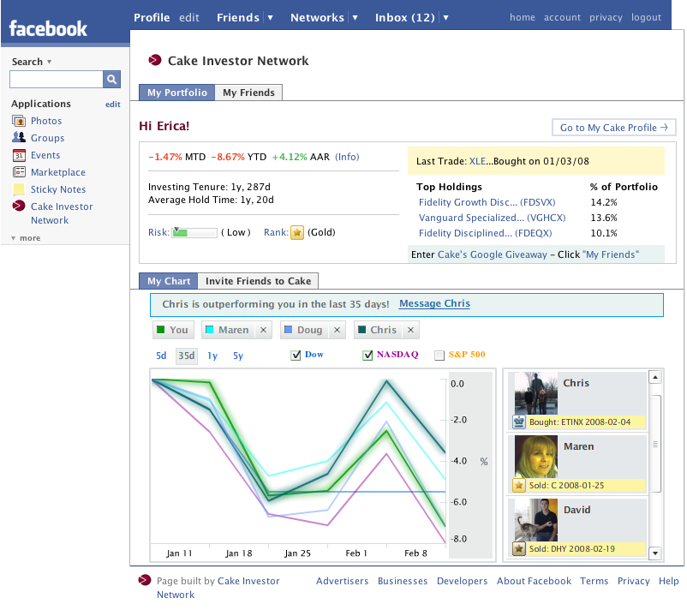This screenshot has height=616, width=687.
Task: Click the crown badge on Chris's card
Action: (x=519, y=422)
